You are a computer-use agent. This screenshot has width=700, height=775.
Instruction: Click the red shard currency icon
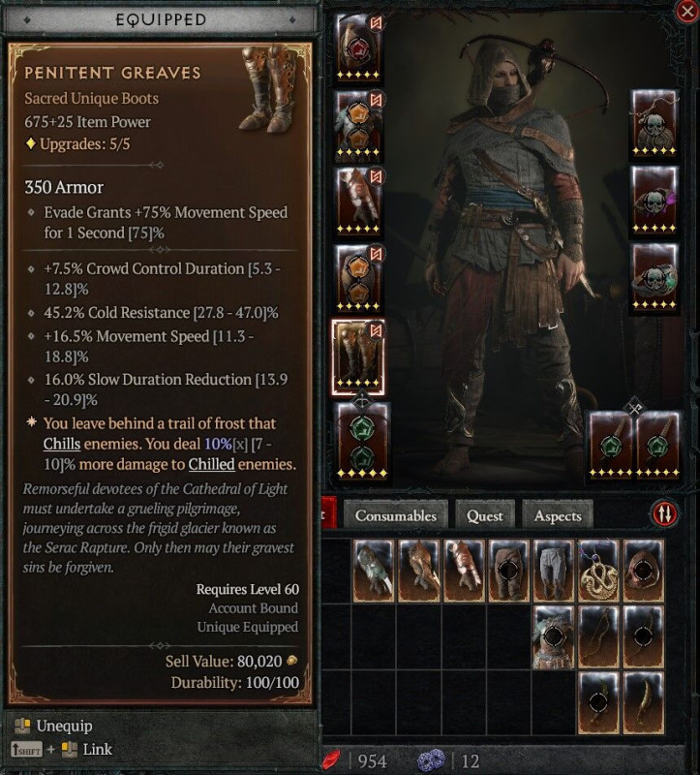tap(332, 760)
